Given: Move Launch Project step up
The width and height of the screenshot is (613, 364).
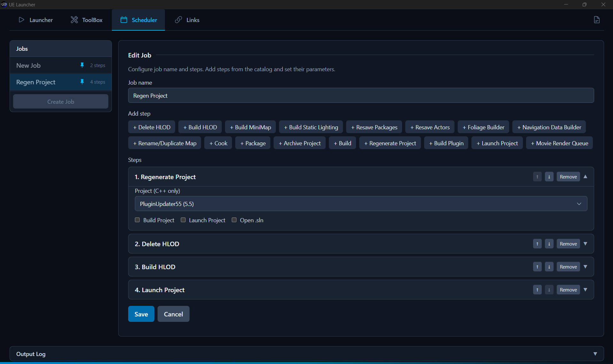Looking at the screenshot, I should 537,290.
